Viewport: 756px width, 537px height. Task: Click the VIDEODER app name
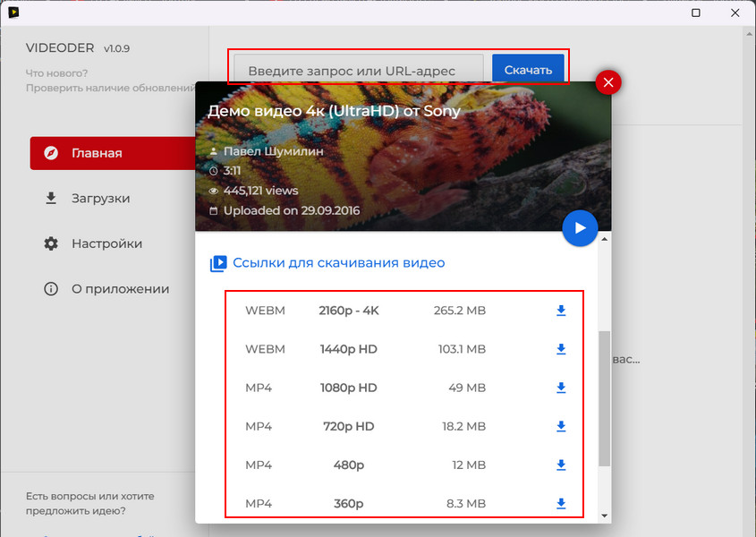[60, 47]
